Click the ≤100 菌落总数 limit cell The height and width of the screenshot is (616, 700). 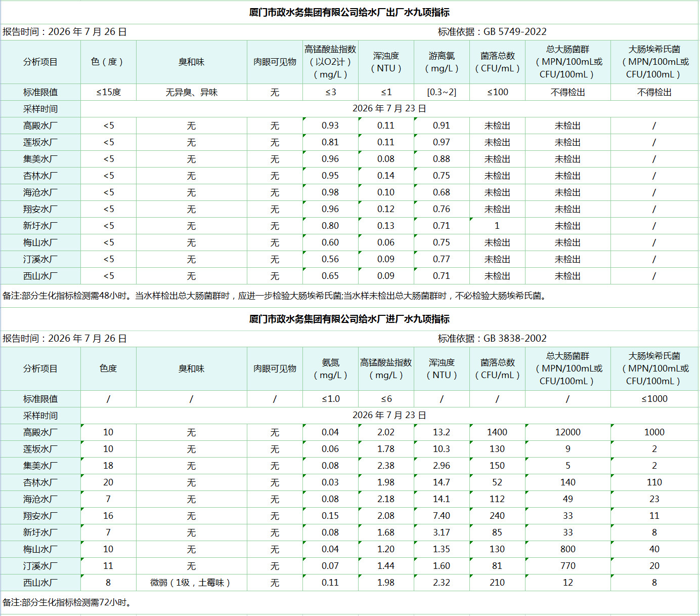pyautogui.click(x=497, y=92)
